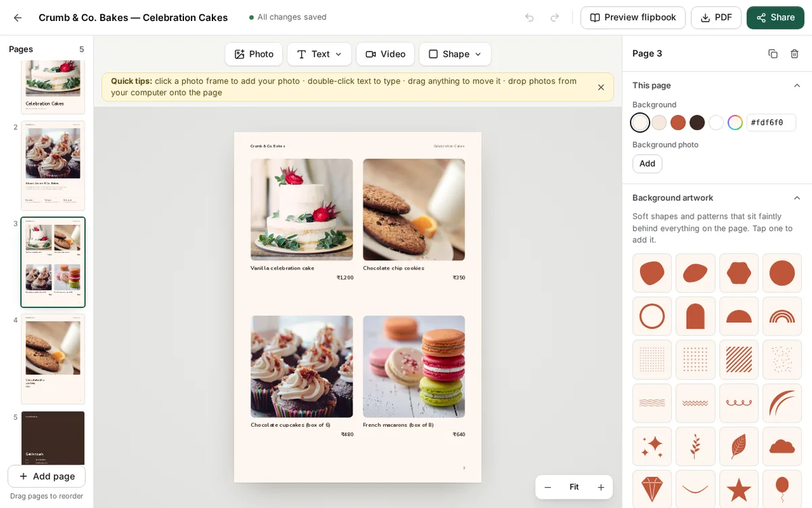812x508 pixels.
Task: Export using the PDF button
Action: tap(716, 18)
